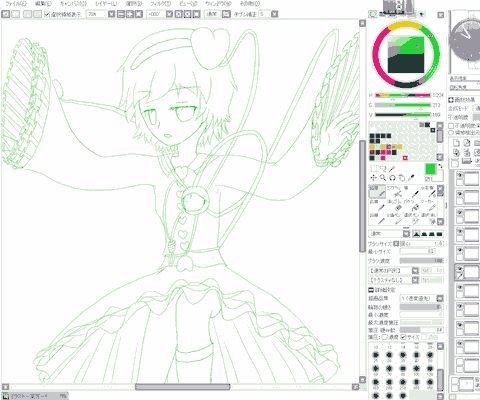The width and height of the screenshot is (480, 400).
Task: Select the eyedropper color picker tool
Action: click(411, 178)
